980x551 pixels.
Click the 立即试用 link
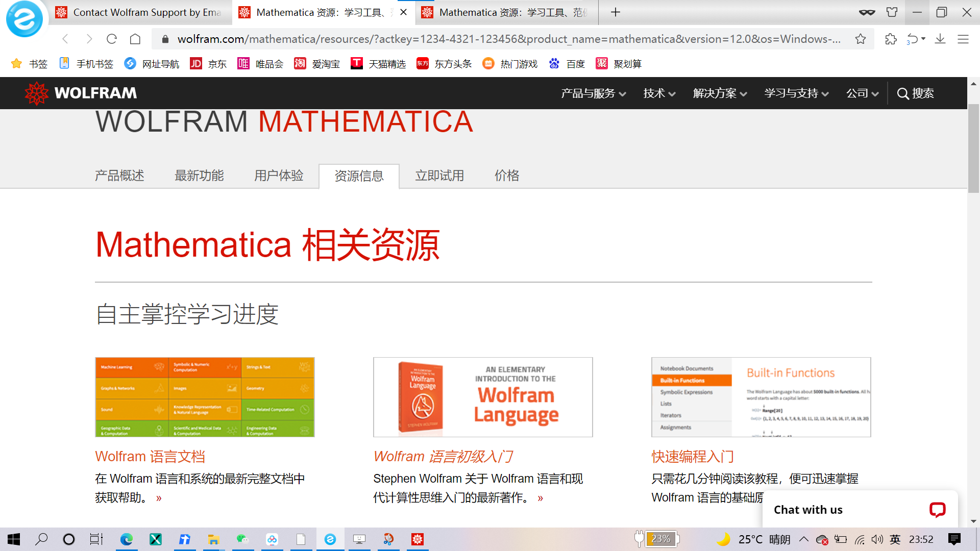(x=439, y=176)
